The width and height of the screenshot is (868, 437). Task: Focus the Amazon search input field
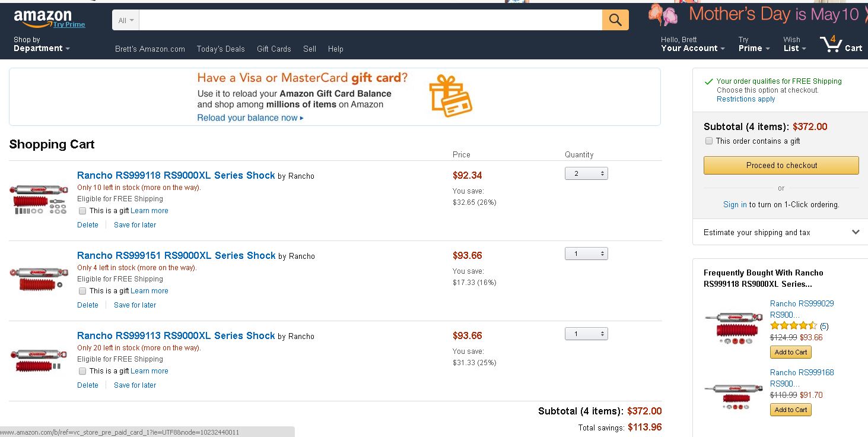point(371,20)
